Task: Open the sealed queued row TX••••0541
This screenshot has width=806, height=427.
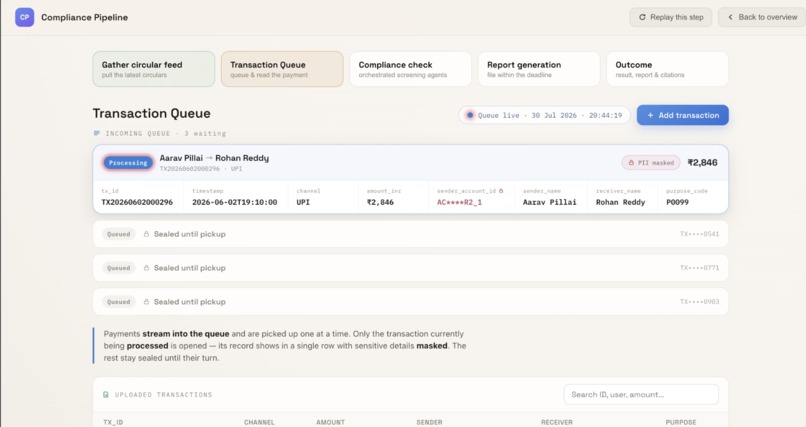Action: [411, 234]
